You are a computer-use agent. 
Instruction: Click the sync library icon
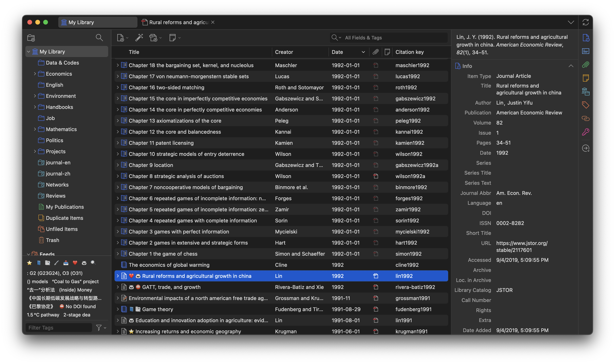585,22
